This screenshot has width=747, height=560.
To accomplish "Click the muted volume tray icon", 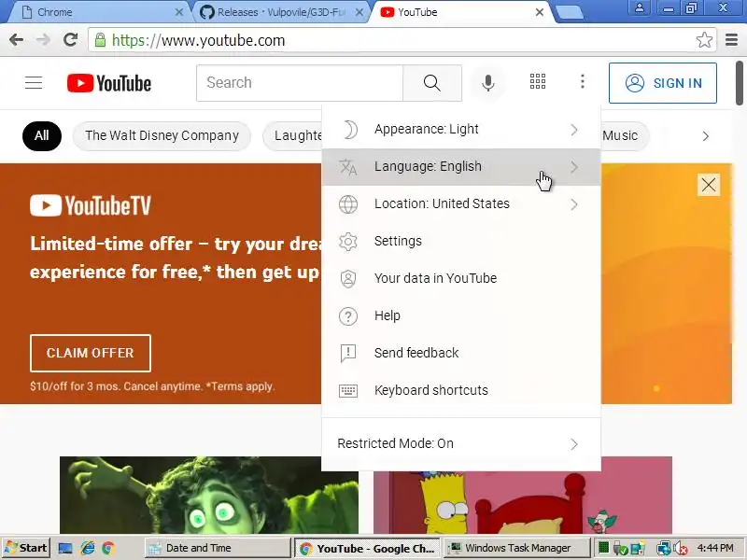I will point(681,549).
